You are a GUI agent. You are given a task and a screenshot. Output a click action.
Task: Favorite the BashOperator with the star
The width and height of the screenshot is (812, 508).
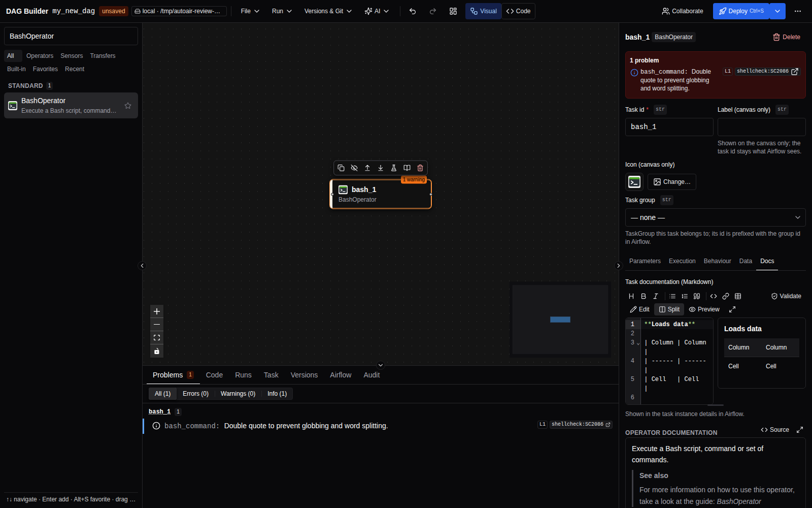(128, 106)
